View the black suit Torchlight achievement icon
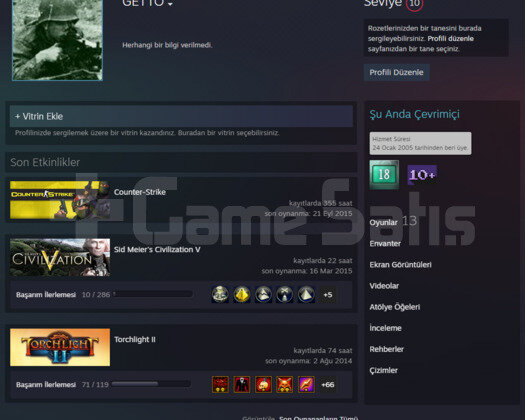Image resolution: width=525 pixels, height=420 pixels. (x=242, y=384)
